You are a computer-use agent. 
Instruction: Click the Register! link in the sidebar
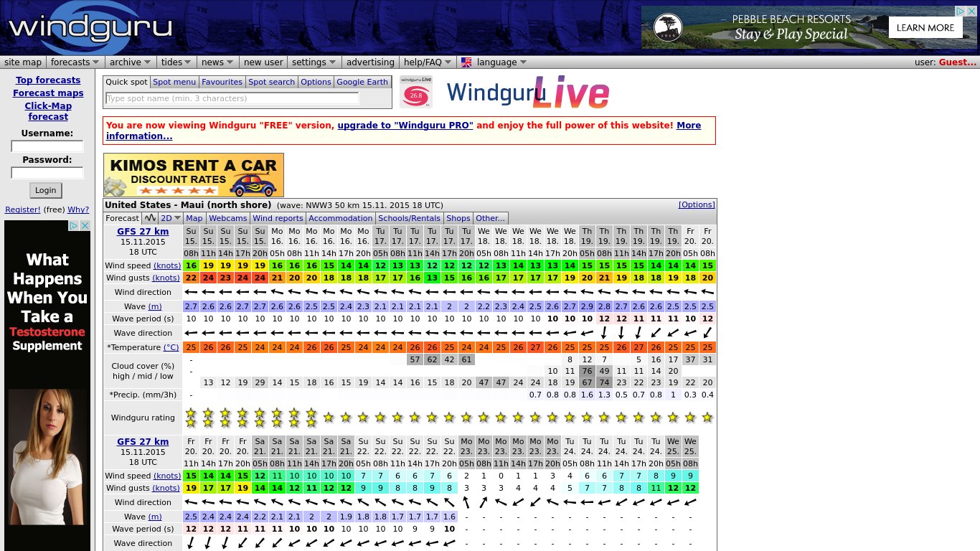tap(21, 209)
